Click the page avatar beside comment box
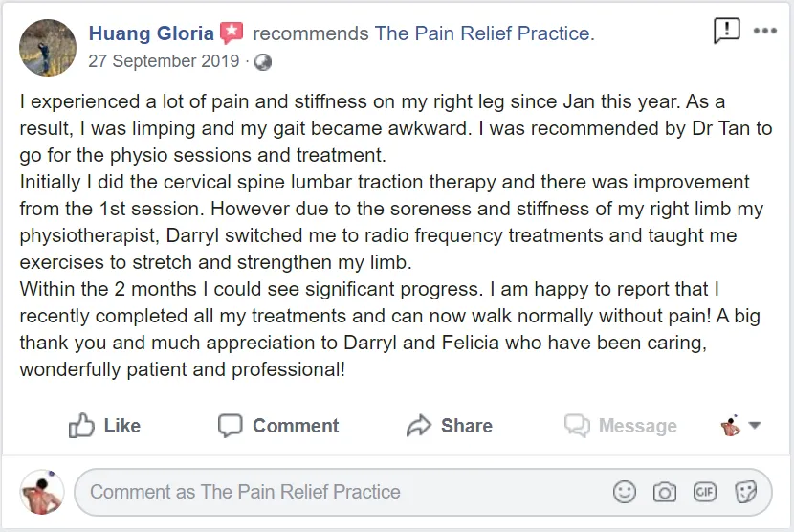 (x=42, y=493)
